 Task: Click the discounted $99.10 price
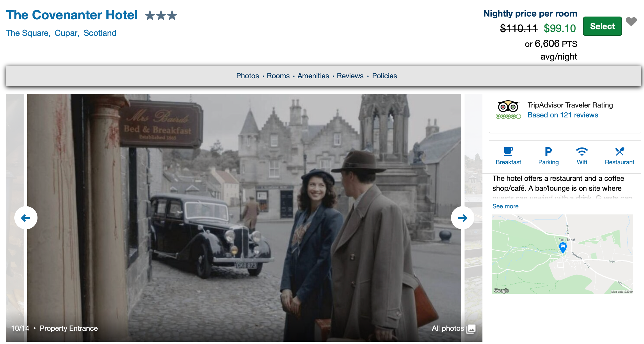(560, 28)
